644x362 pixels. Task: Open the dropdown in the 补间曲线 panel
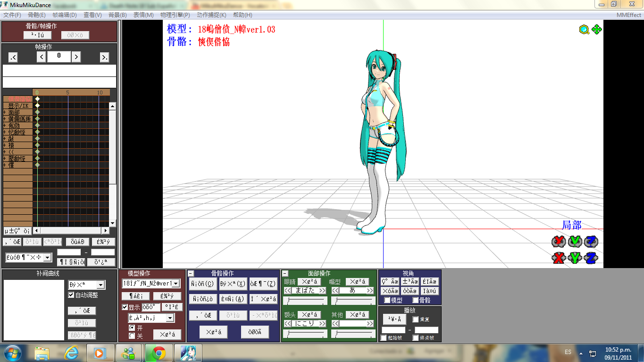pyautogui.click(x=100, y=285)
